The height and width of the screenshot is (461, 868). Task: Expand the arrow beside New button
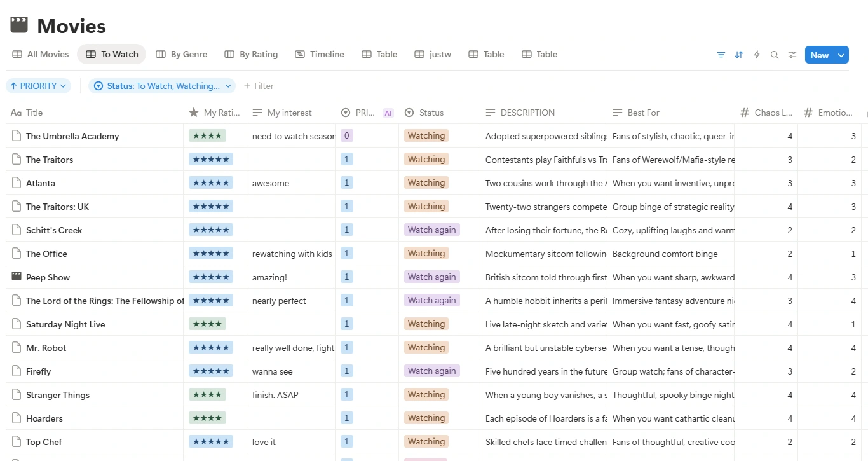tap(841, 55)
